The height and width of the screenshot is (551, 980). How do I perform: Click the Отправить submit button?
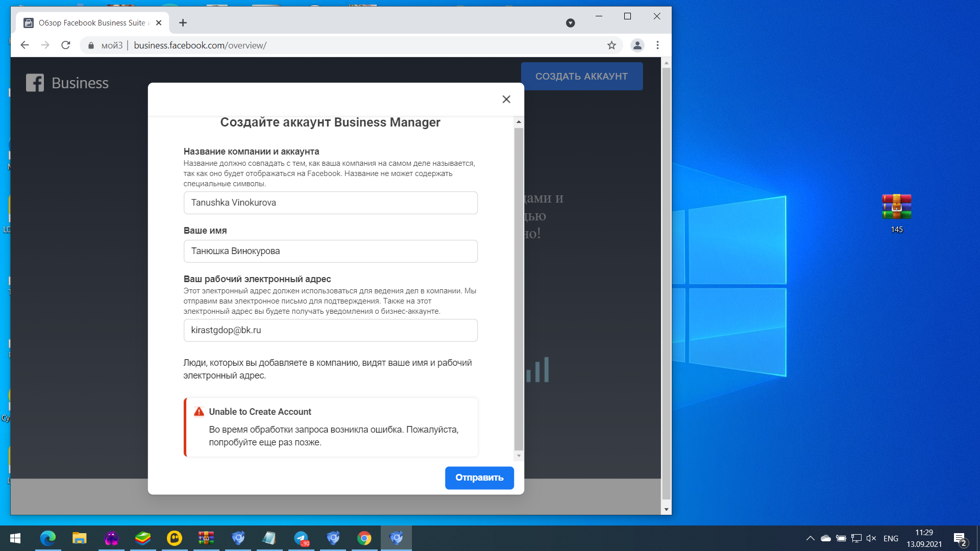479,478
